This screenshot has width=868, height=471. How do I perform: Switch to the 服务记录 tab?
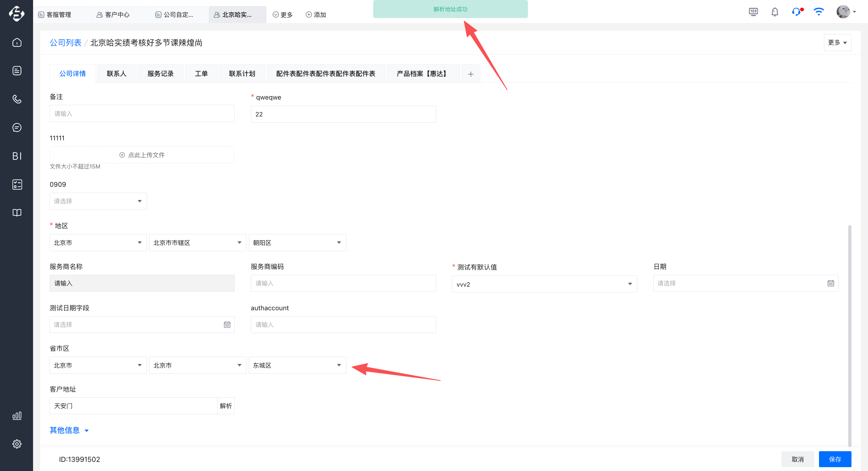click(x=160, y=74)
